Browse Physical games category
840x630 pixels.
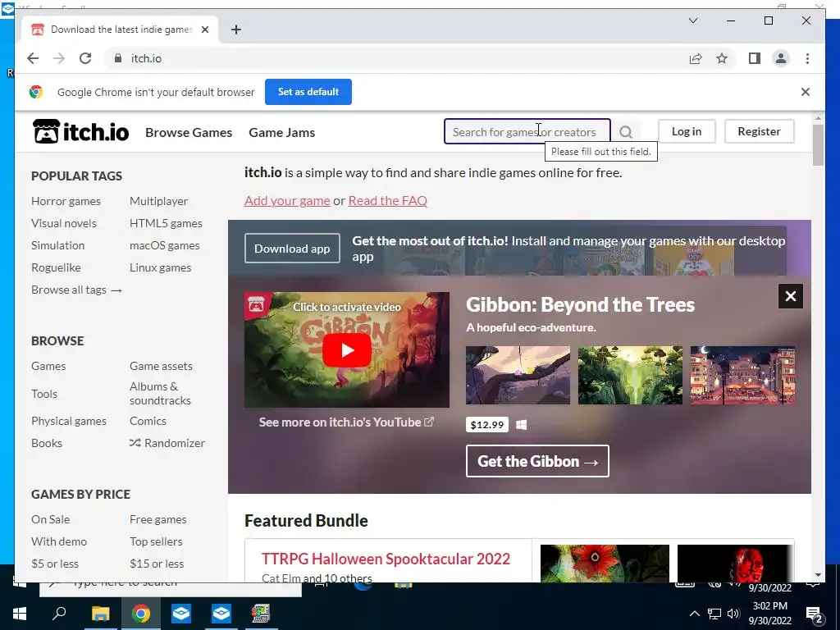click(69, 421)
